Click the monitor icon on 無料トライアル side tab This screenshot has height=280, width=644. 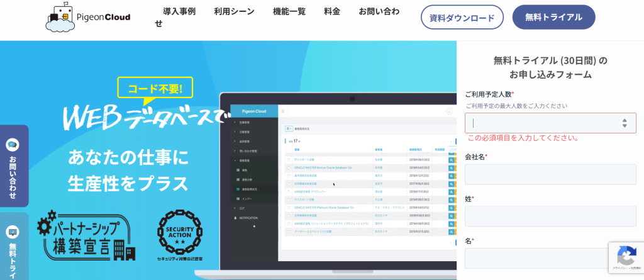[13, 232]
